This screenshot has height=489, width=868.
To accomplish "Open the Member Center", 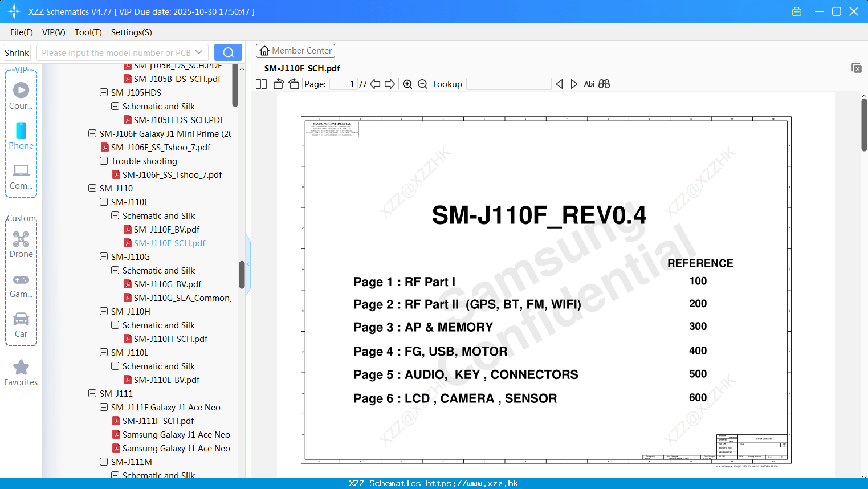I will pyautogui.click(x=295, y=51).
